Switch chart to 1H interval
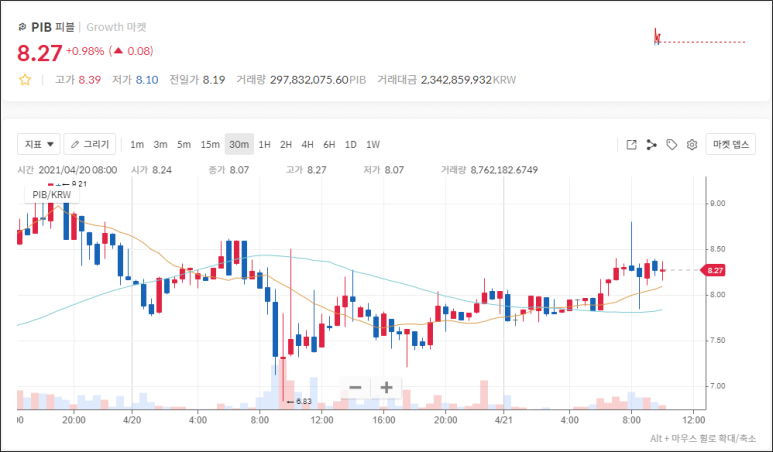Screen dimensions: 773x452 [x=264, y=144]
